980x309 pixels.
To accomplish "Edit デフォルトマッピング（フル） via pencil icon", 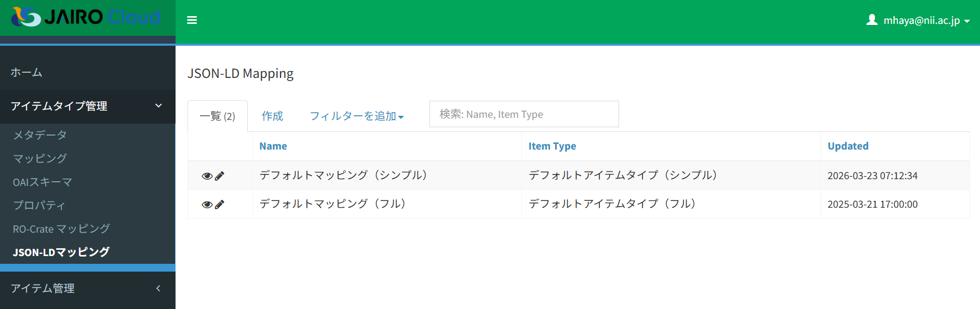I will click(x=220, y=205).
